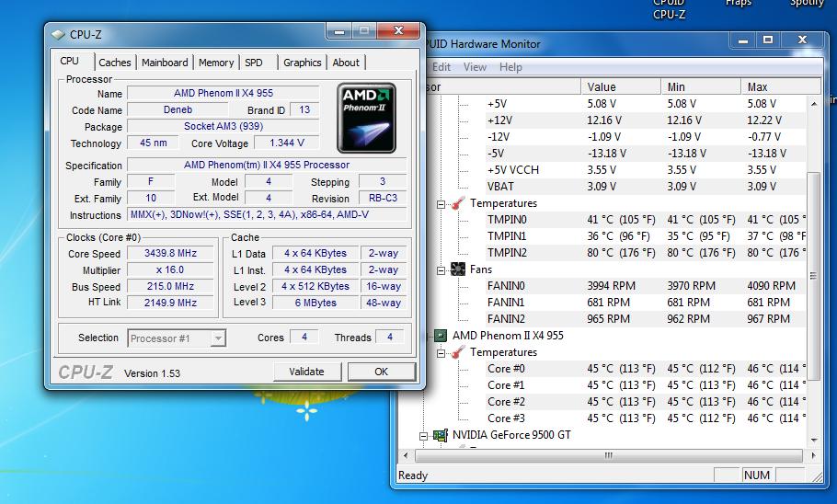Screen dimensions: 837x504
Task: Select the FANIN2 fan row
Action: [646, 319]
